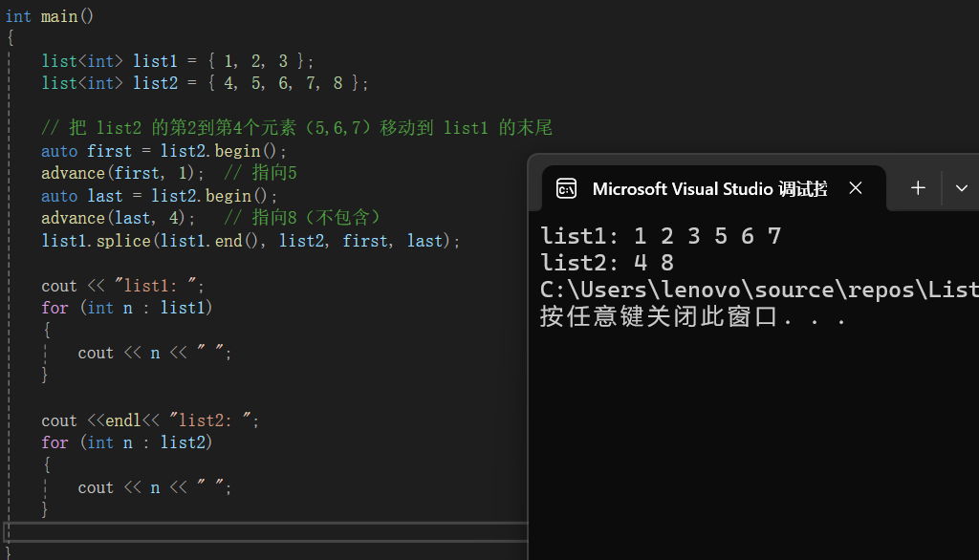Click the highlighted empty current line in editor

[266, 531]
